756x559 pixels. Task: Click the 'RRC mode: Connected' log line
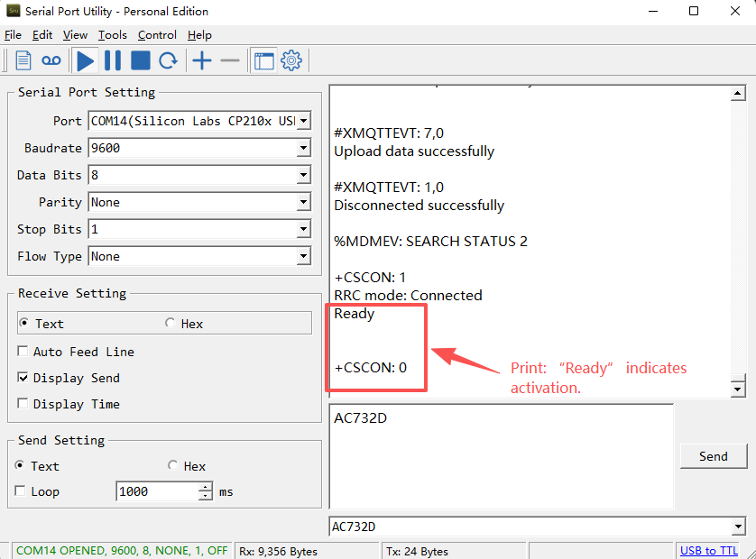[408, 295]
